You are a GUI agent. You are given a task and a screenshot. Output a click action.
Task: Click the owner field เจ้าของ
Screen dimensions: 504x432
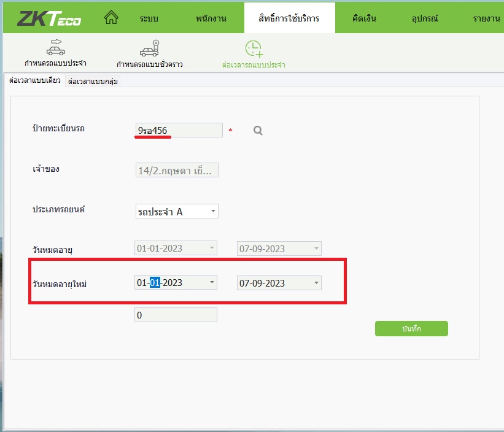(x=177, y=170)
